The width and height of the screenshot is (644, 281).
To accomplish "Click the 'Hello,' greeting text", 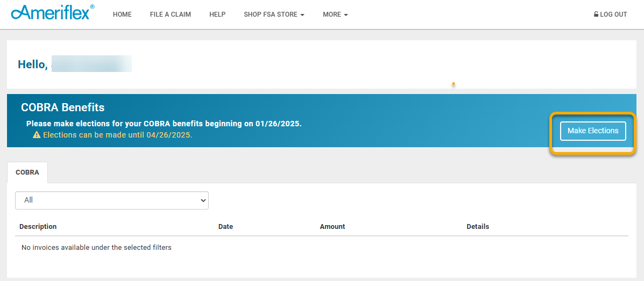I will tap(33, 64).
